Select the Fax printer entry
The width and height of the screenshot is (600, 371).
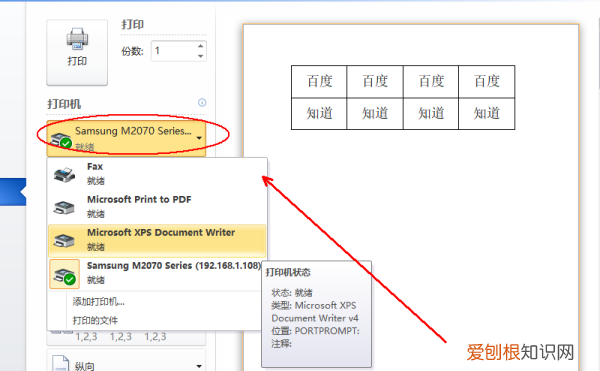[157, 174]
